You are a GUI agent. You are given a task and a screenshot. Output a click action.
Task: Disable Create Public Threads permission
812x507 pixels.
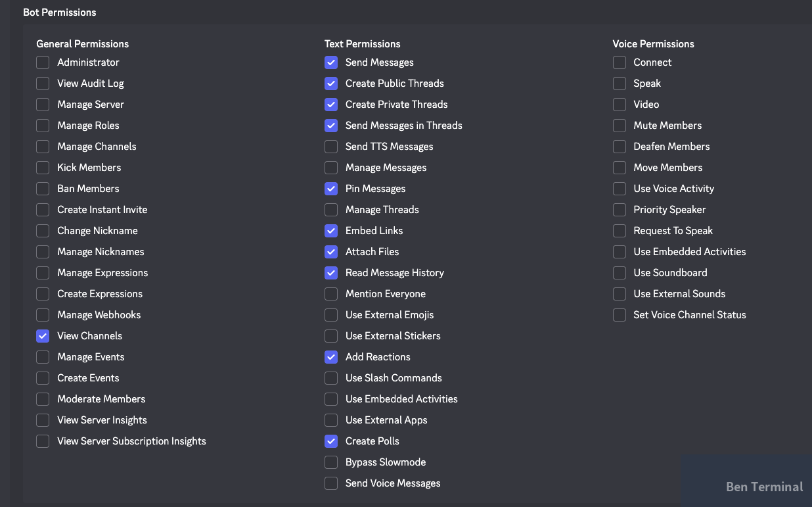[x=331, y=84]
